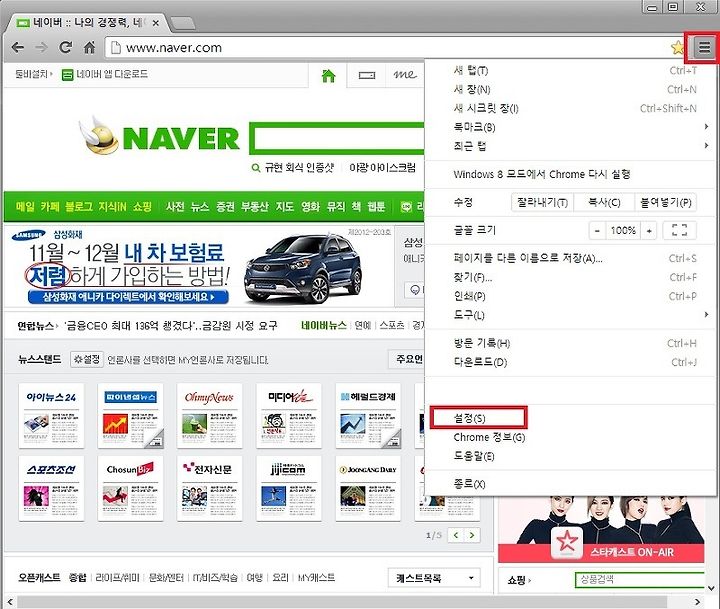Open 방문 기록(H) from menu
The height and width of the screenshot is (609, 720).
[569, 344]
